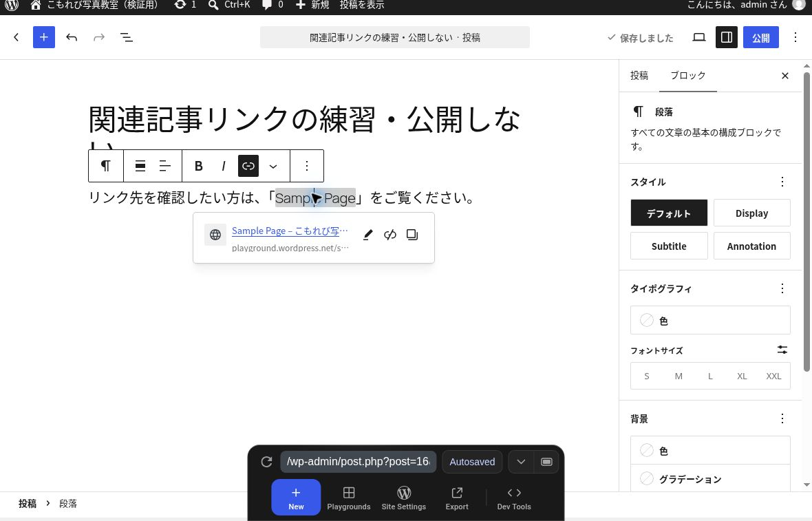Click the paragraph block type icon
812x521 pixels.
106,166
